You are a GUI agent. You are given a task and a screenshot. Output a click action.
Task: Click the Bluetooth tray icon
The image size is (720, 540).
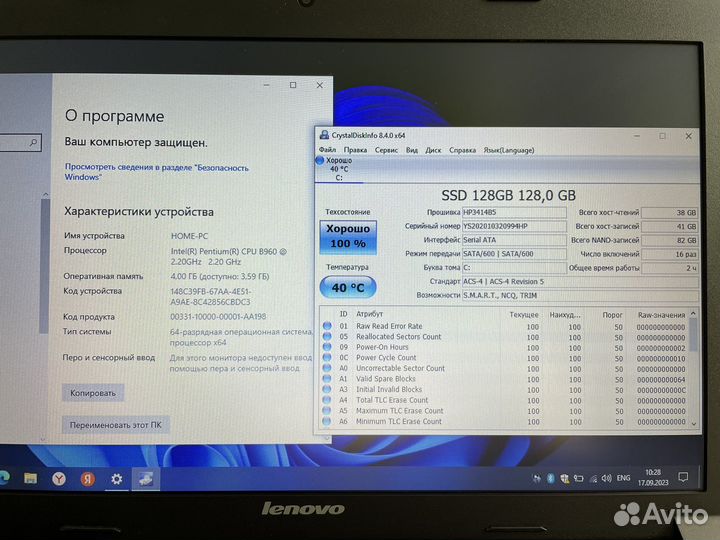(x=550, y=478)
